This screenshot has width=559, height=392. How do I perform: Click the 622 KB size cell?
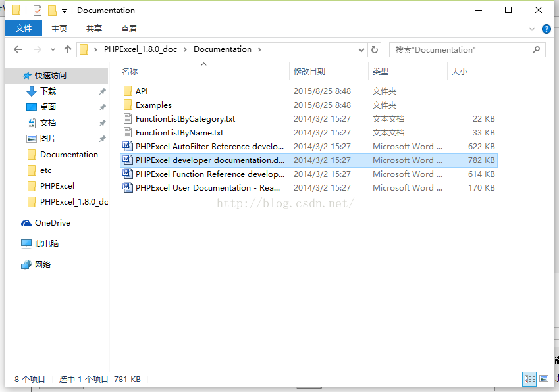pos(481,146)
